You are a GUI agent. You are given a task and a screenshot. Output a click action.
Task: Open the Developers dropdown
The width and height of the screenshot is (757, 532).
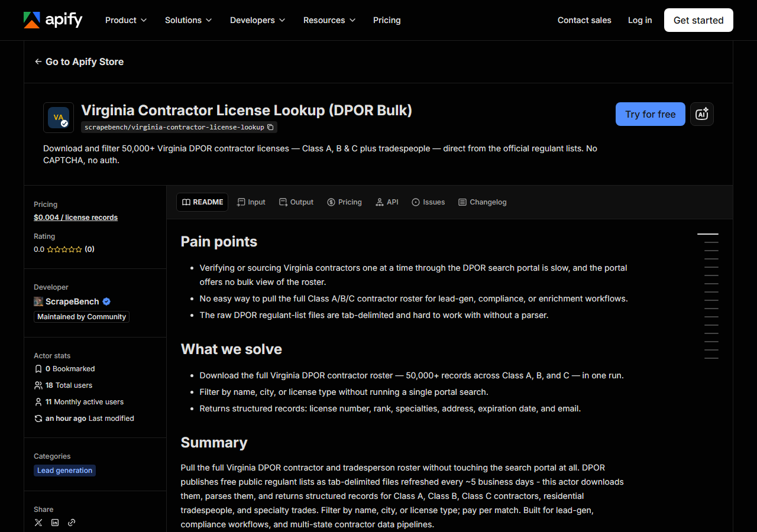pos(257,20)
